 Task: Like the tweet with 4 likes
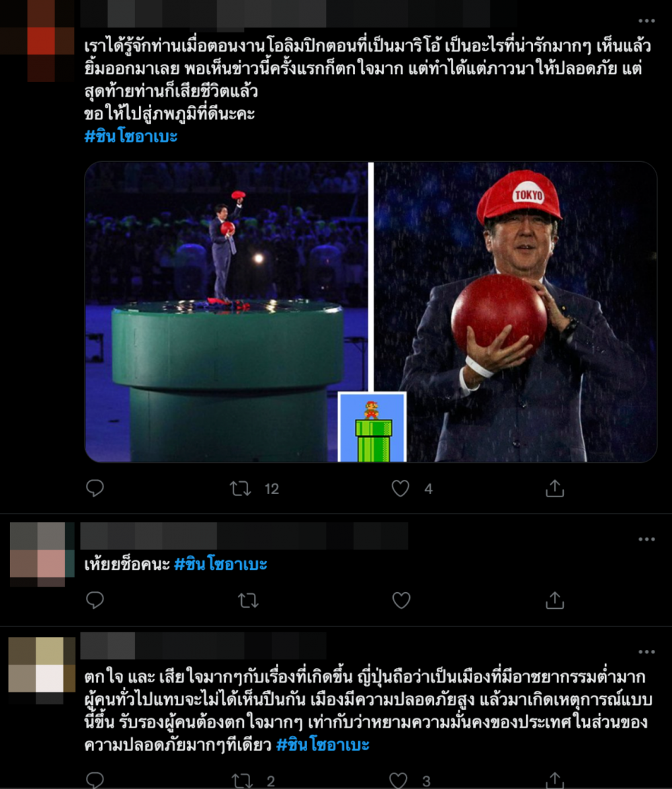point(401,488)
